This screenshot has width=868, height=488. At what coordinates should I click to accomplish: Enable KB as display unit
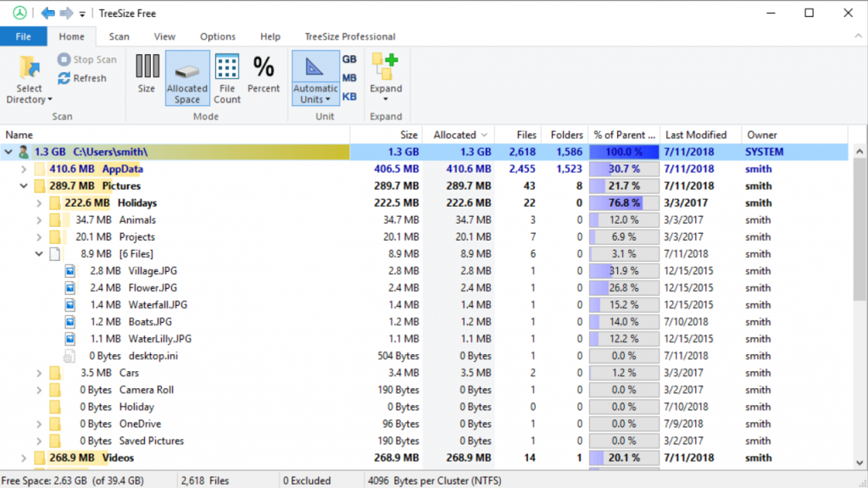[348, 94]
